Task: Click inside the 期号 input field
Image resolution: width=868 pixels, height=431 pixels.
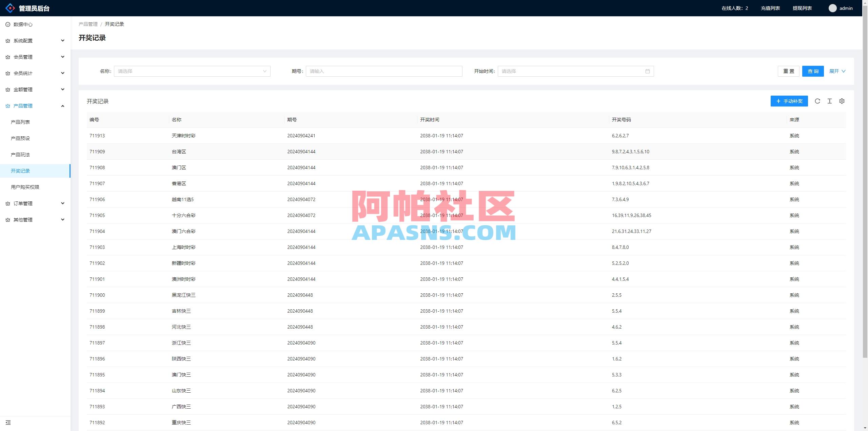Action: [383, 71]
